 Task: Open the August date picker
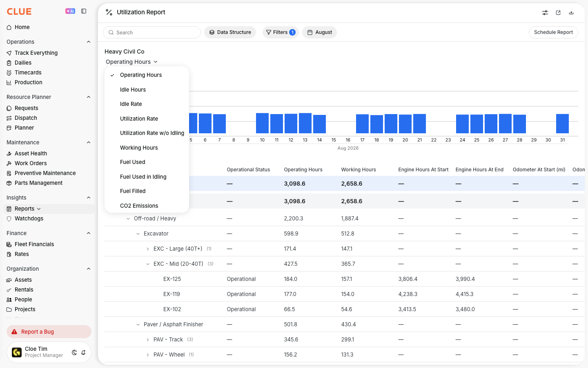[x=319, y=32]
